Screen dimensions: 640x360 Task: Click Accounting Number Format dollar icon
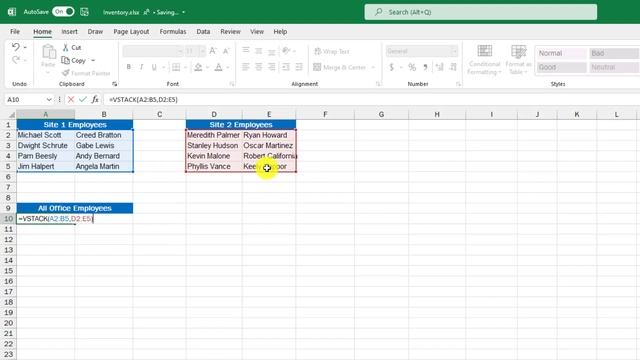pos(391,67)
